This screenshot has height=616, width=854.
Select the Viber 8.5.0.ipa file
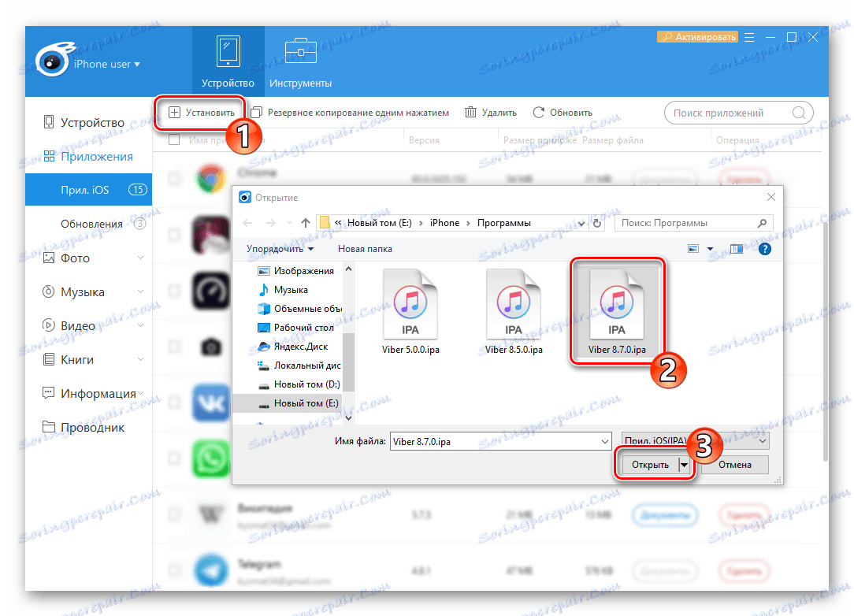coord(514,312)
